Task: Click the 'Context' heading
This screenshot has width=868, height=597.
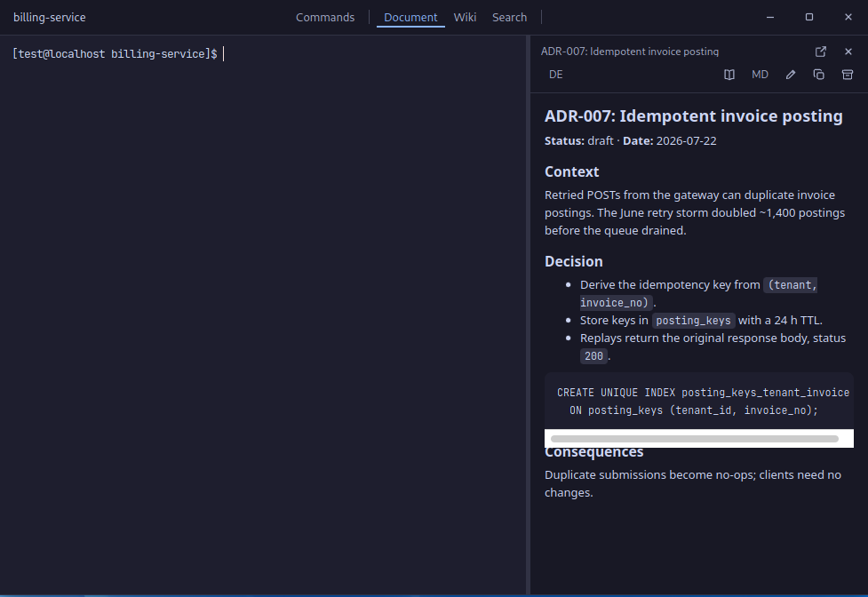Action: [x=571, y=171]
